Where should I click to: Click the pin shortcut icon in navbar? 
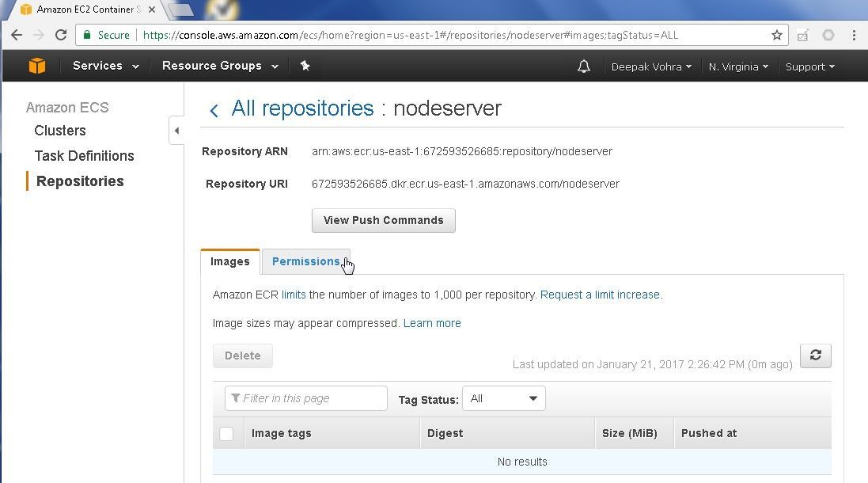(305, 66)
